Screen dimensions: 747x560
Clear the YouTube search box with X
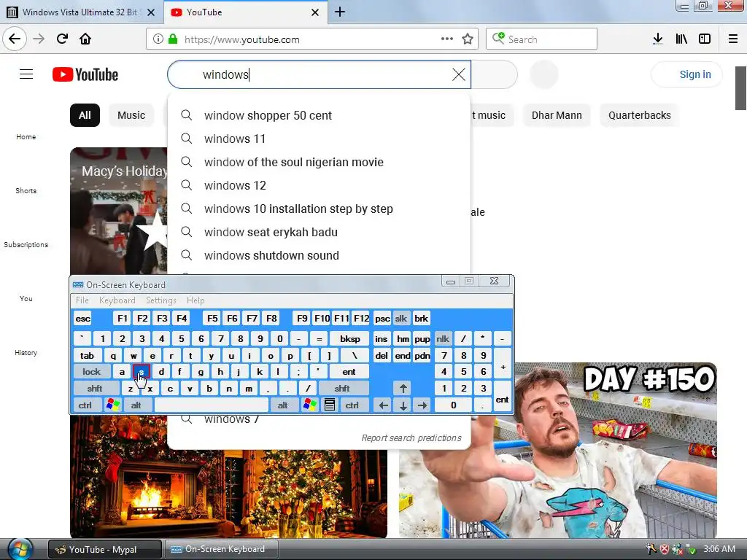point(459,74)
